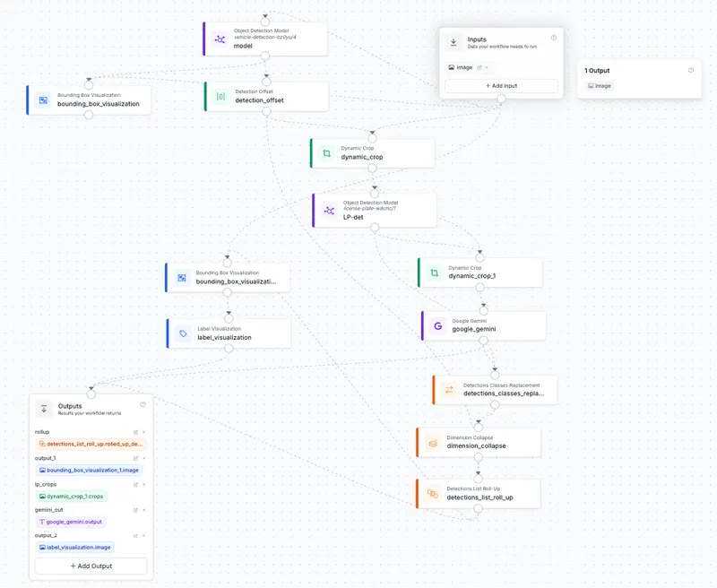Select the 'dynamic_crop' node label
This screenshot has height=588, width=717.
pyautogui.click(x=362, y=157)
